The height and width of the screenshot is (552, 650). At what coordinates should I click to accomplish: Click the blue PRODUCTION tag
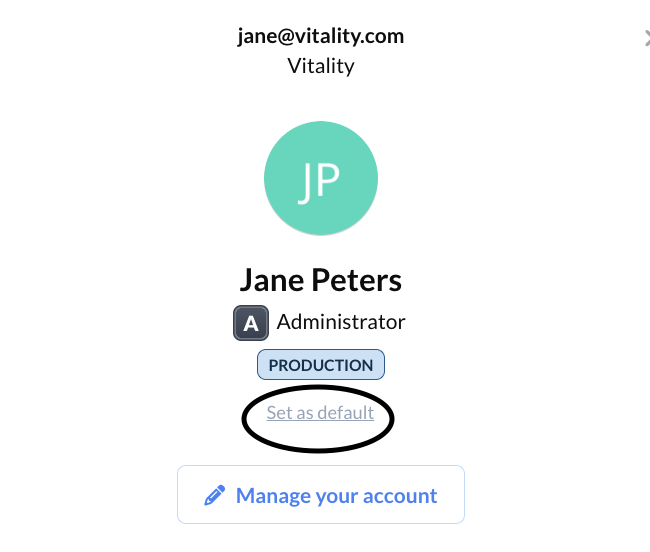click(321, 365)
